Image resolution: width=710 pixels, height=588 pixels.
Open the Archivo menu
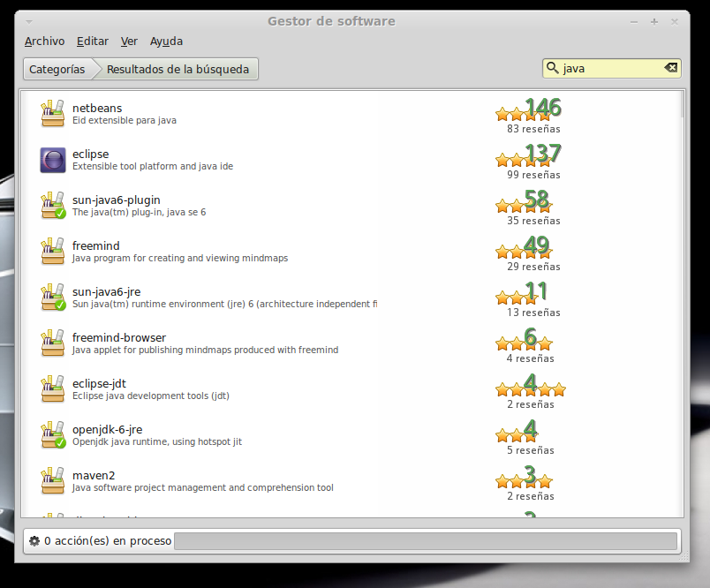pyautogui.click(x=44, y=41)
